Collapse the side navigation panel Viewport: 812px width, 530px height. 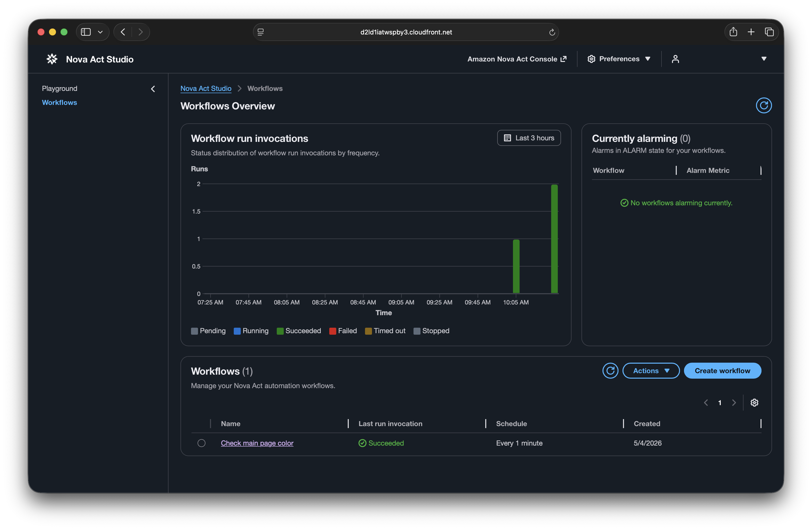click(153, 89)
